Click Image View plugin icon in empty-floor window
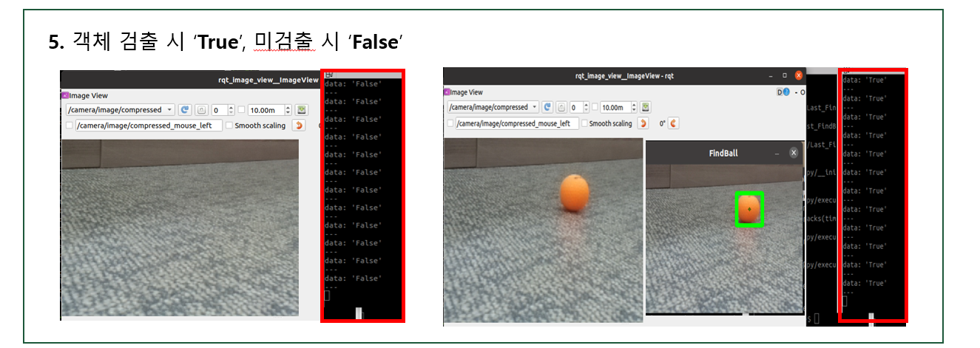The image size is (980, 348). pyautogui.click(x=64, y=95)
